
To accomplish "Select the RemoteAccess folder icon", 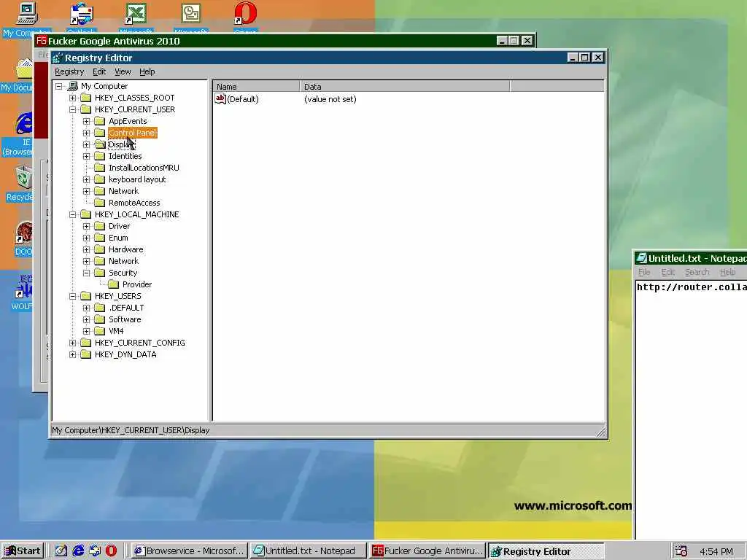I will tap(99, 203).
